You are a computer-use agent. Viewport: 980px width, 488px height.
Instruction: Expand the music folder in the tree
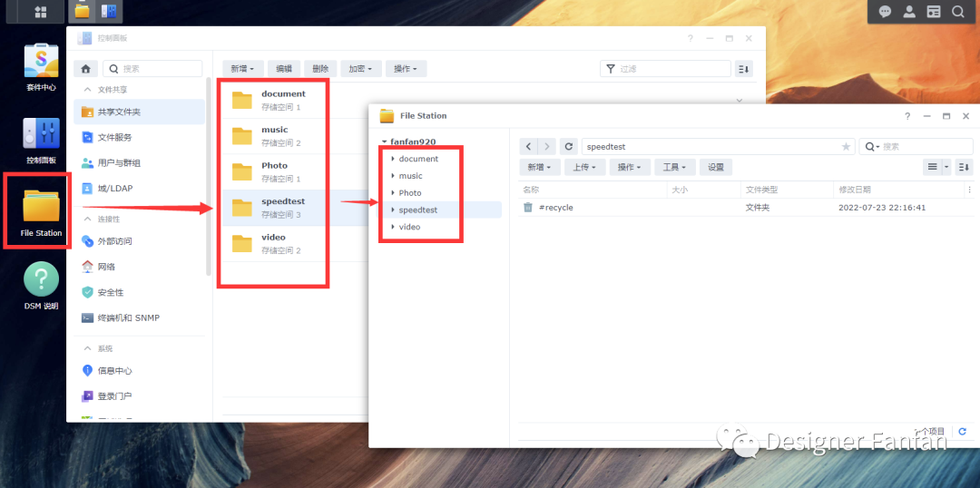[x=393, y=176]
